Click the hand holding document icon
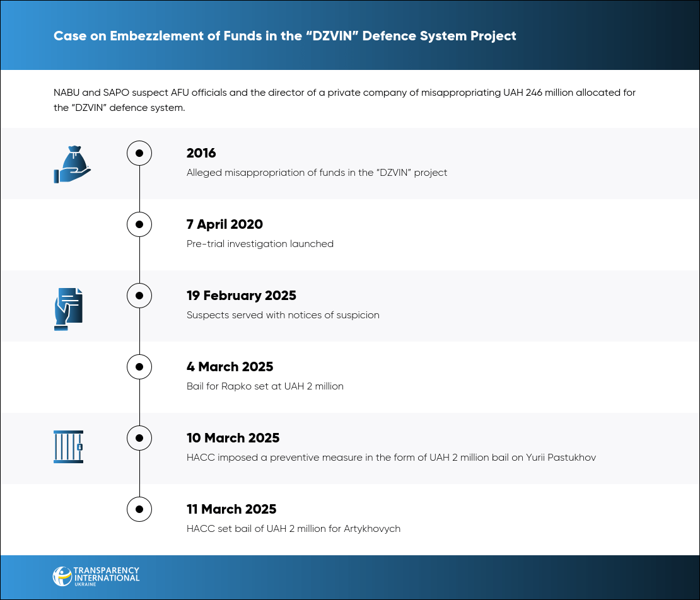This screenshot has height=600, width=700. pos(69,309)
